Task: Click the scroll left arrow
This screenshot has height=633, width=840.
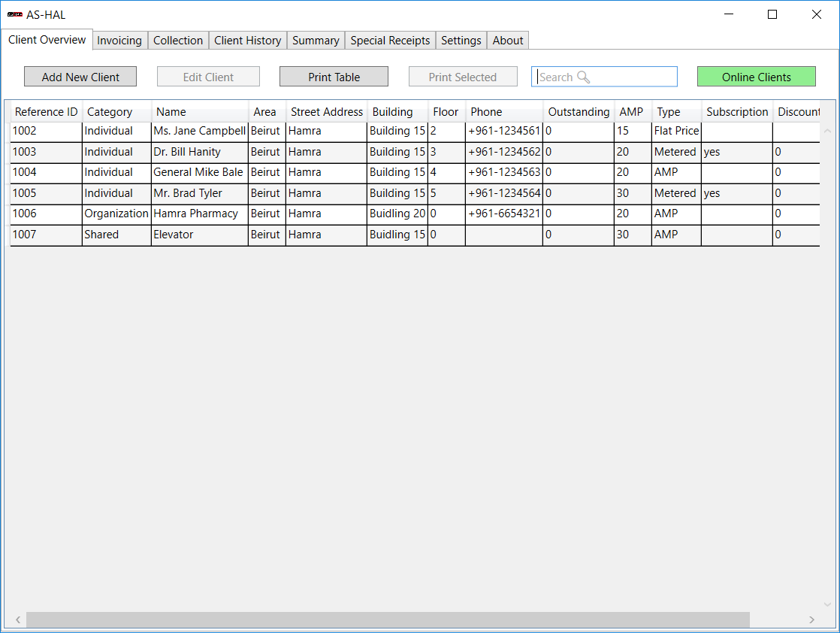Action: 18,619
